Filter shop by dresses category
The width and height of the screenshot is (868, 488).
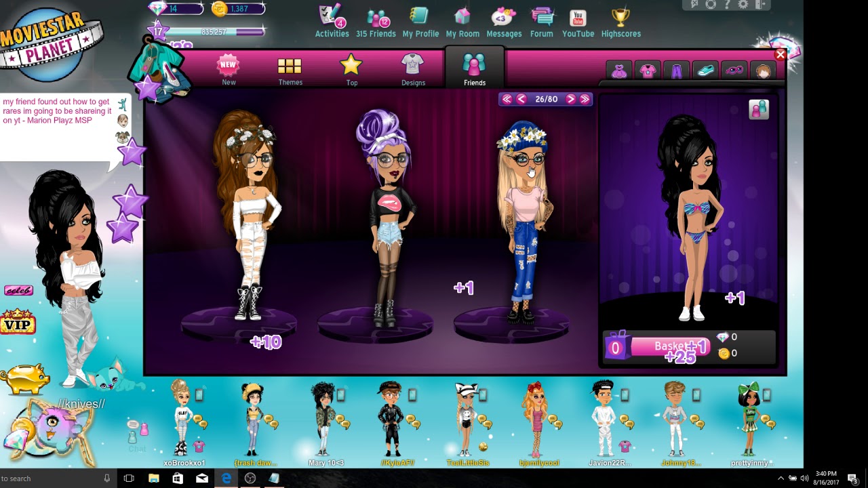click(619, 70)
